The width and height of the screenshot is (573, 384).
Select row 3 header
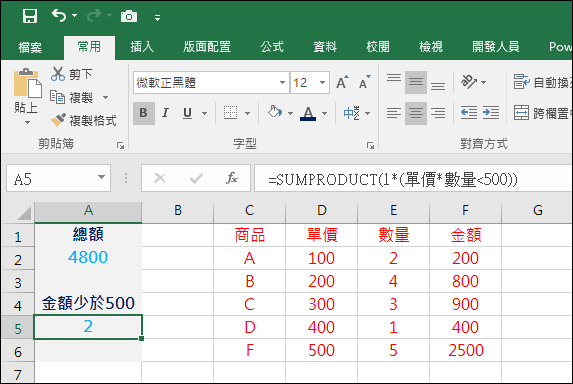coord(18,282)
